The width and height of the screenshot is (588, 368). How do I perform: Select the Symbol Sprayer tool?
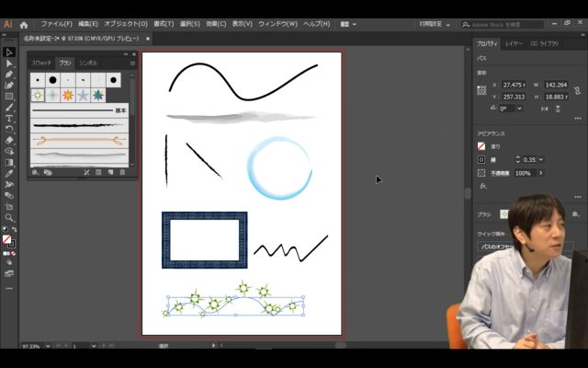click(x=9, y=184)
